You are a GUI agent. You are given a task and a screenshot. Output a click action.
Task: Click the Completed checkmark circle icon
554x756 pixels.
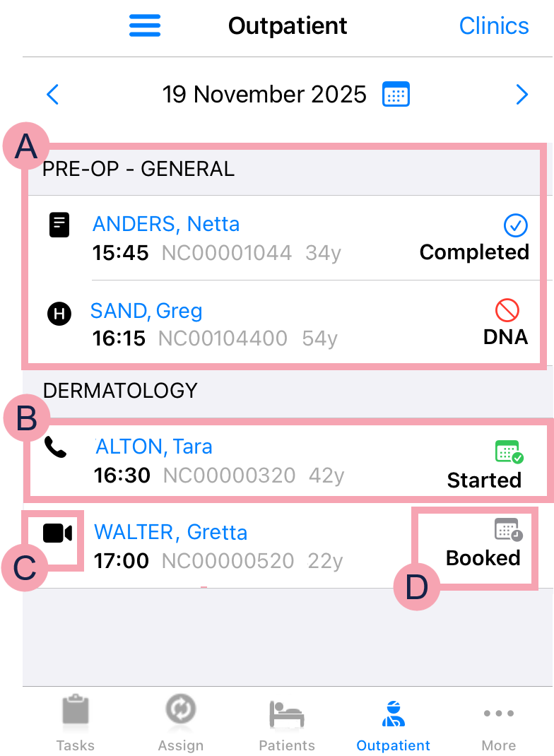click(516, 226)
